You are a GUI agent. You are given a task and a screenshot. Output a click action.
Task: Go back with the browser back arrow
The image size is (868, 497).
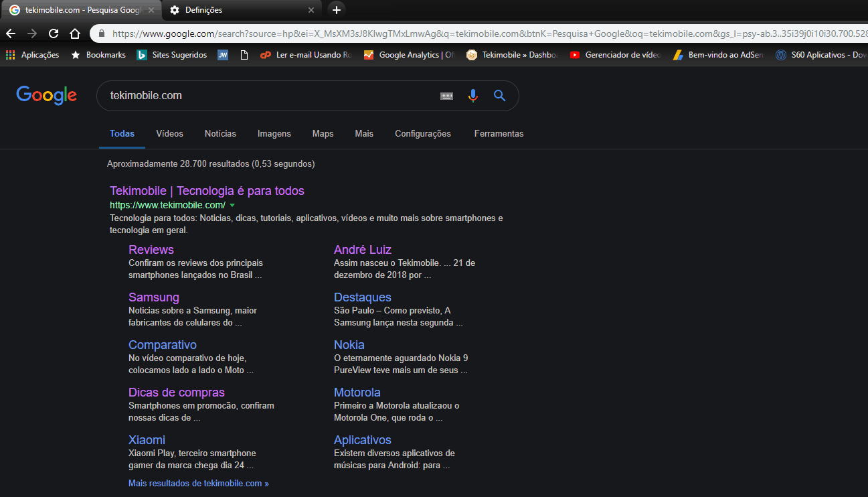11,33
